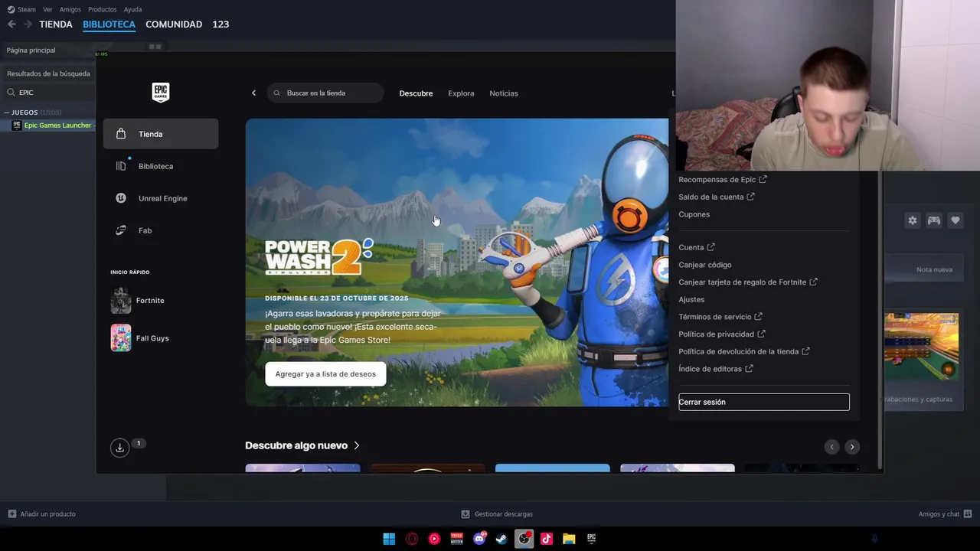Viewport: 980px width, 551px height.
Task: Open the Tienda shopping bag sidebar item
Action: (x=161, y=134)
